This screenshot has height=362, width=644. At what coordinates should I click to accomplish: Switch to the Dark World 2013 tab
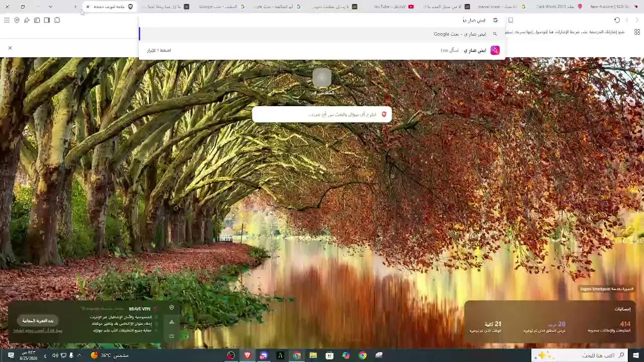(x=557, y=7)
